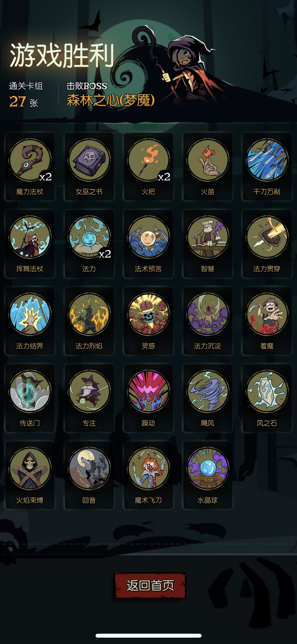The width and height of the screenshot is (297, 644).
Task: Select the 飓风 tornado card
Action: [x=208, y=398]
